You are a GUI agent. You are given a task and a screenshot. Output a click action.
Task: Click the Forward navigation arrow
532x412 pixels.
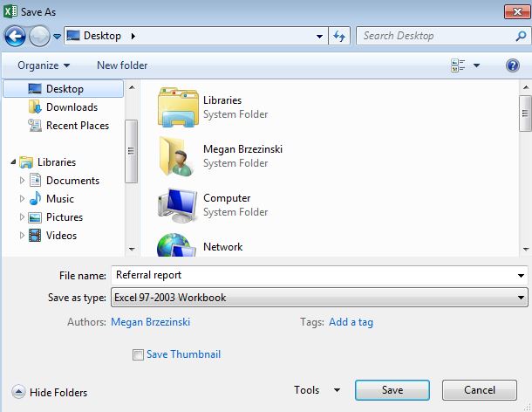39,36
